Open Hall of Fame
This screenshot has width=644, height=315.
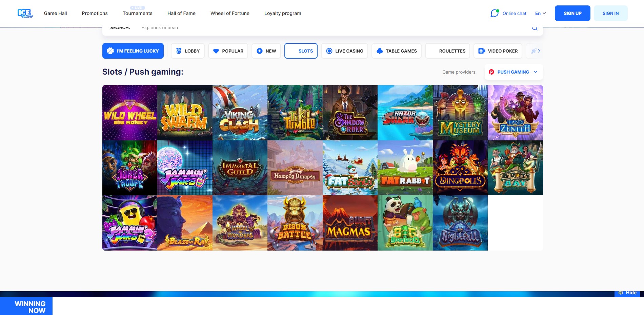point(181,13)
